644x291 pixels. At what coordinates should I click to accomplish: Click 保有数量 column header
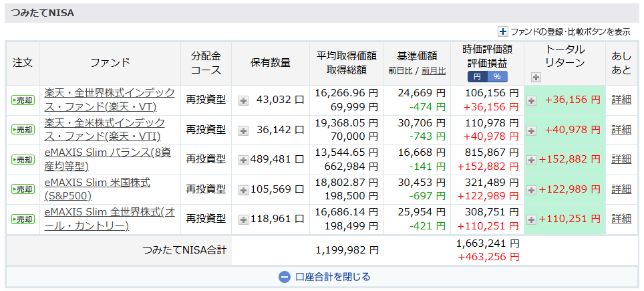point(271,63)
